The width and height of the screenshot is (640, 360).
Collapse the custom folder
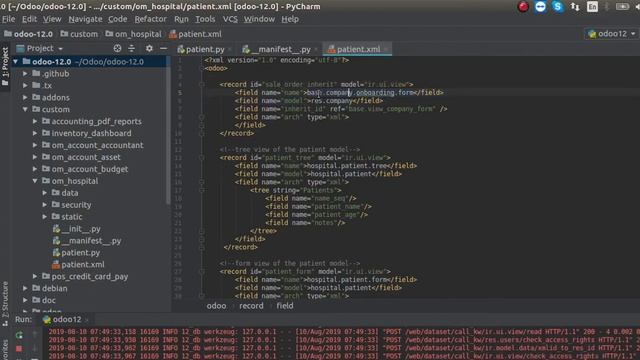[25, 109]
